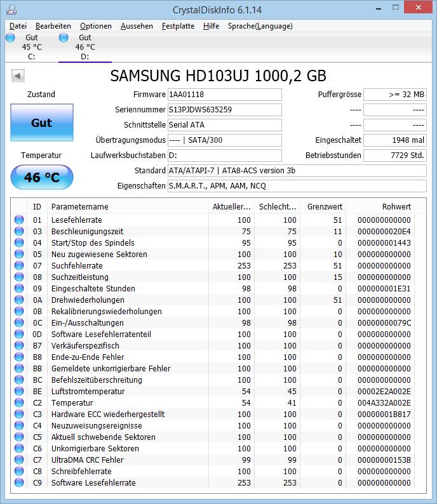This screenshot has height=504, width=437.
Task: Click the 46 °C temperature button
Action: coord(42,177)
